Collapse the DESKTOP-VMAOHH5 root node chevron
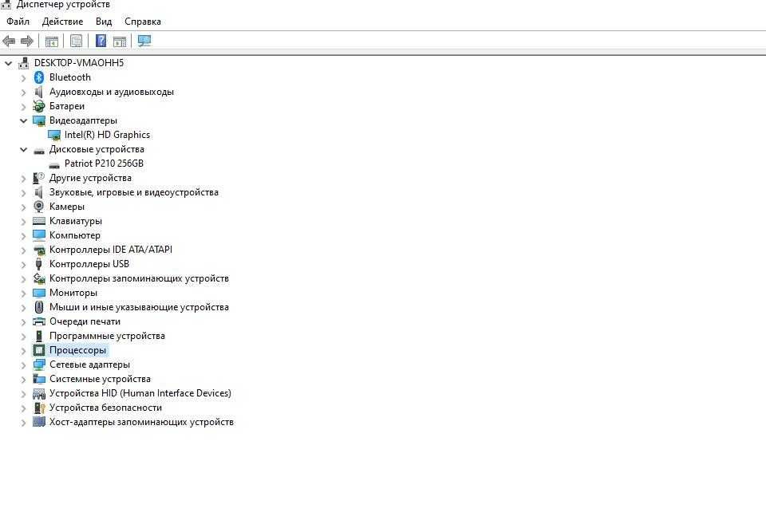Screen dimensions: 766x532 8,63
